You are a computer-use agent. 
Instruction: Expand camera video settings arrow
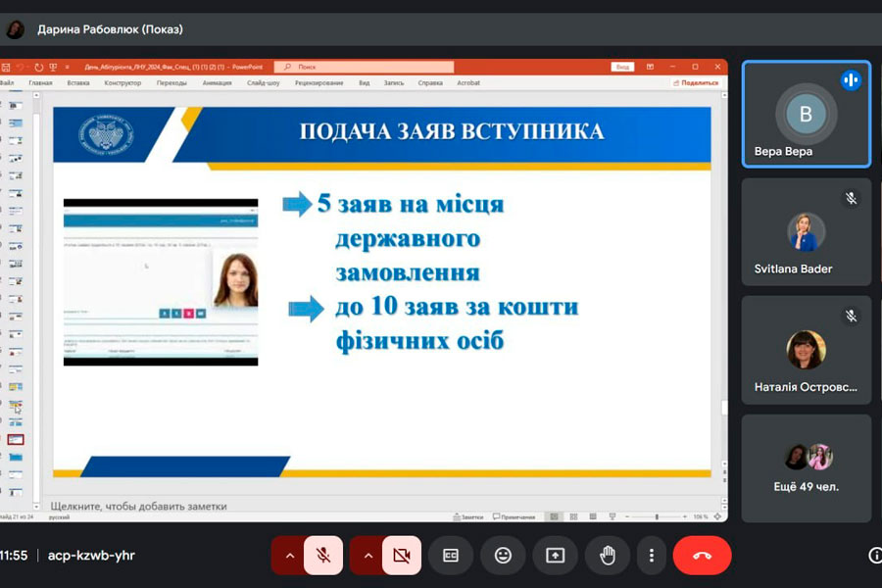pos(367,556)
